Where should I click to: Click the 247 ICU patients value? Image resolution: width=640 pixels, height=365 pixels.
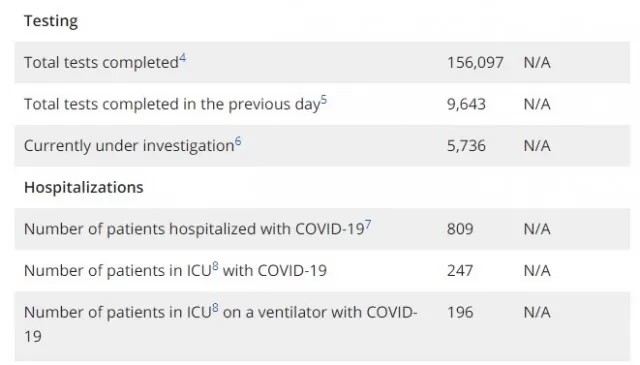point(460,271)
